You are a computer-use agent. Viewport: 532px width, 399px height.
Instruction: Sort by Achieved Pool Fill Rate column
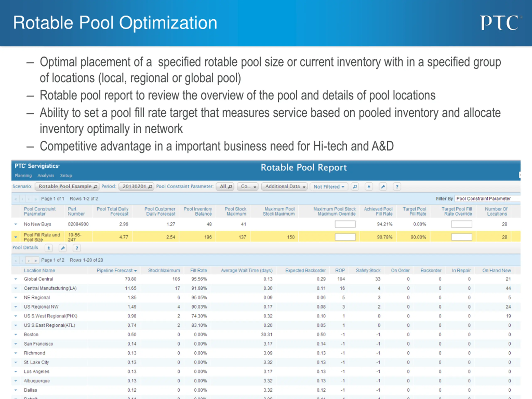click(378, 211)
